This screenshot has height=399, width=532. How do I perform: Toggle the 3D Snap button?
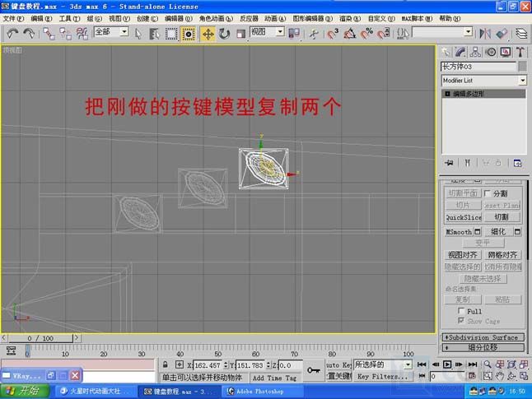333,34
